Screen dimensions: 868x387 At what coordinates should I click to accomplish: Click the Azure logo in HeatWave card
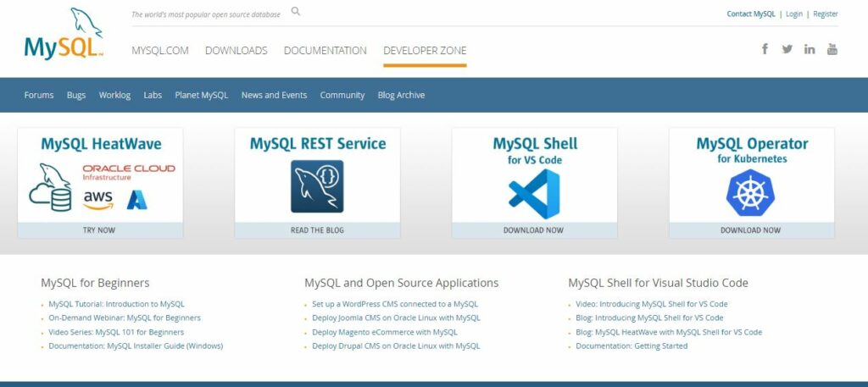pos(136,200)
